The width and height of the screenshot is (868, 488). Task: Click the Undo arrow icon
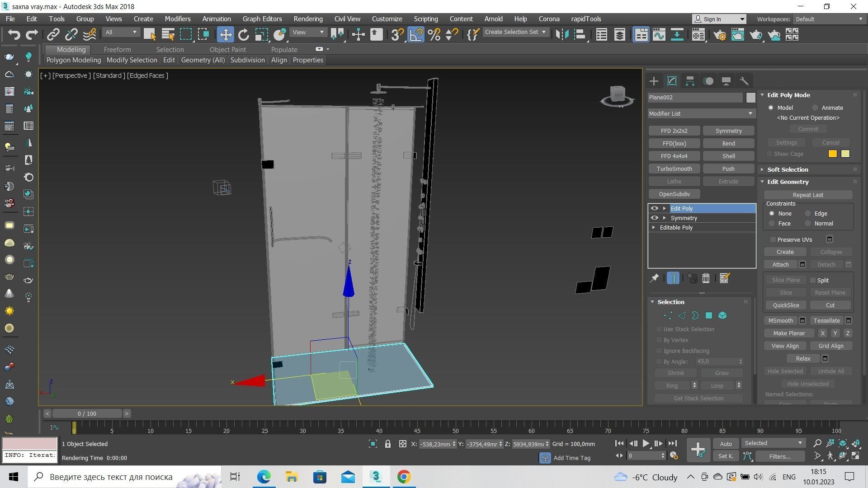(x=14, y=35)
